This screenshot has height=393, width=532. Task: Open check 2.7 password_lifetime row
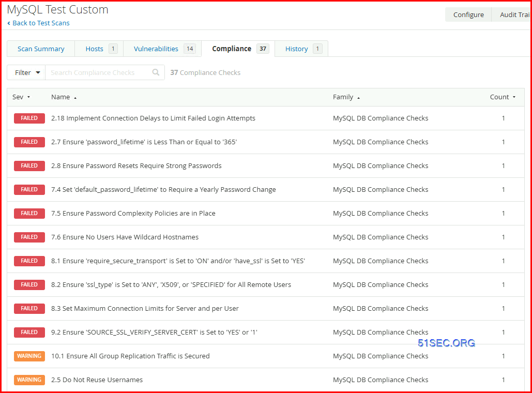point(266,142)
